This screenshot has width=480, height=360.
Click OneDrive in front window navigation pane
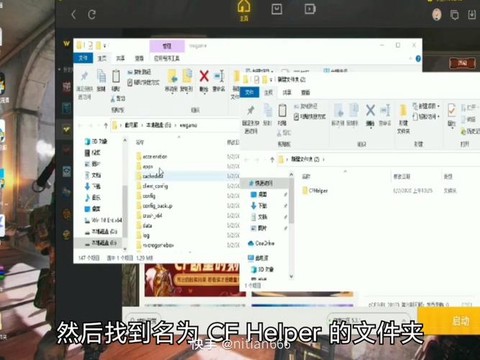[261, 243]
